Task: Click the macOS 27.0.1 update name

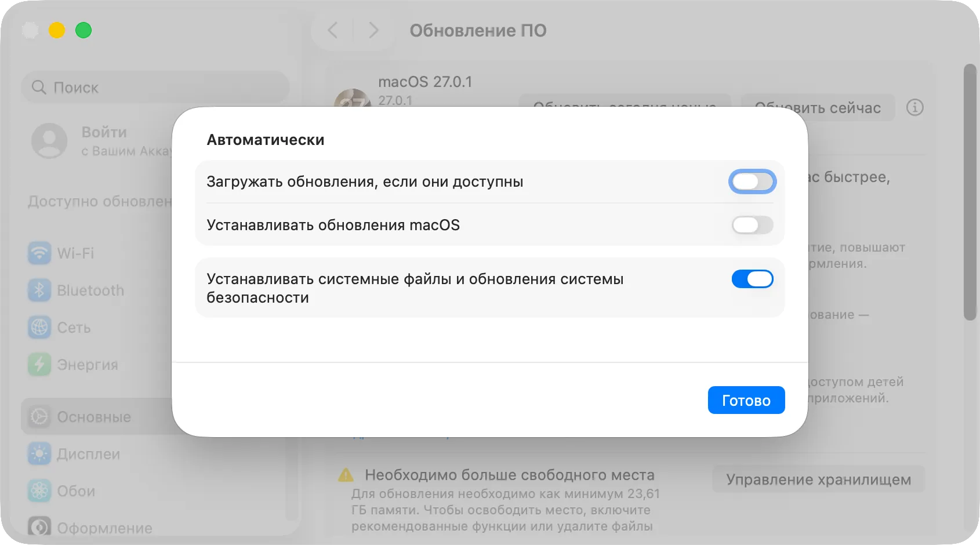Action: 425,82
